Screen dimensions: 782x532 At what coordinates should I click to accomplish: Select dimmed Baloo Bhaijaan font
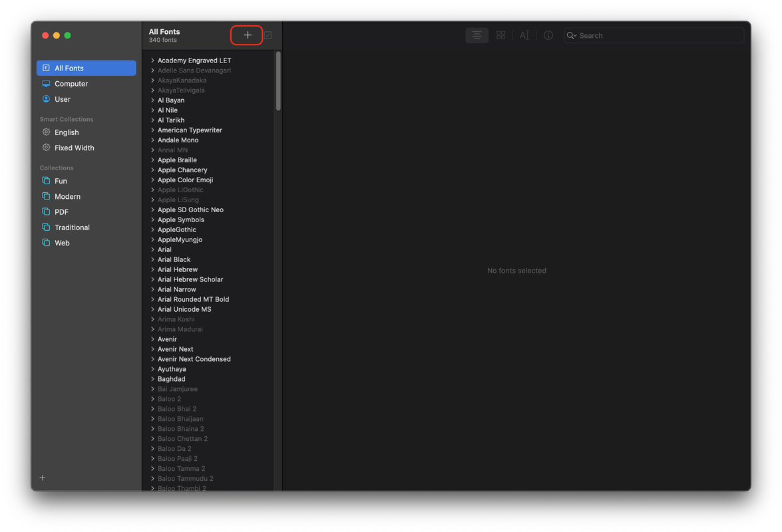(x=180, y=419)
